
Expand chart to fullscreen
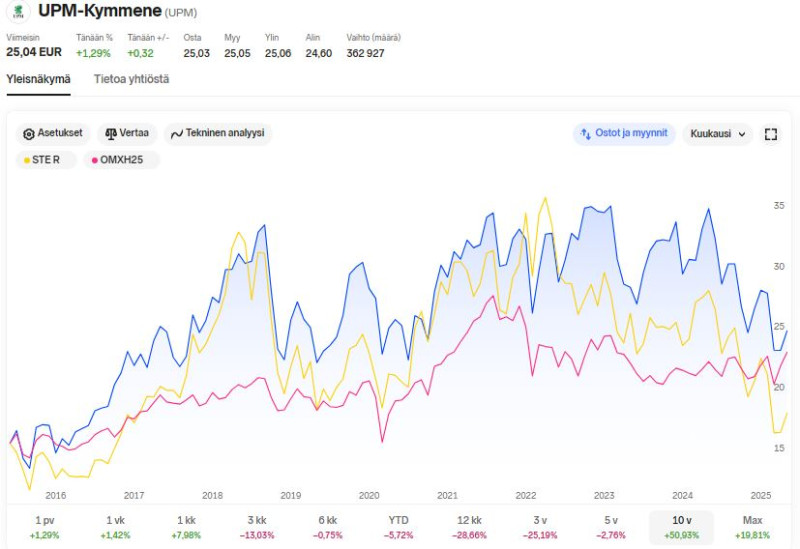tap(770, 134)
